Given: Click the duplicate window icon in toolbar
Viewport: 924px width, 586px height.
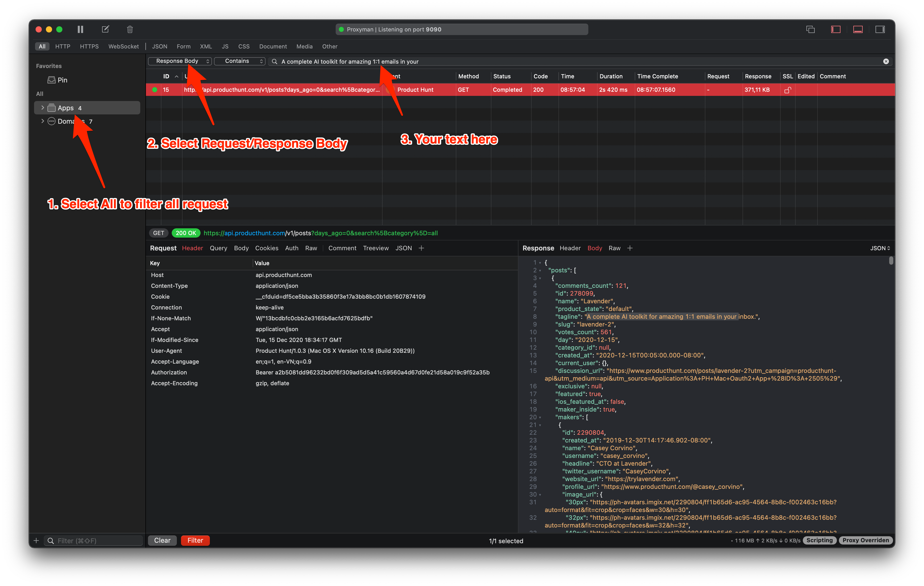Looking at the screenshot, I should tap(810, 29).
